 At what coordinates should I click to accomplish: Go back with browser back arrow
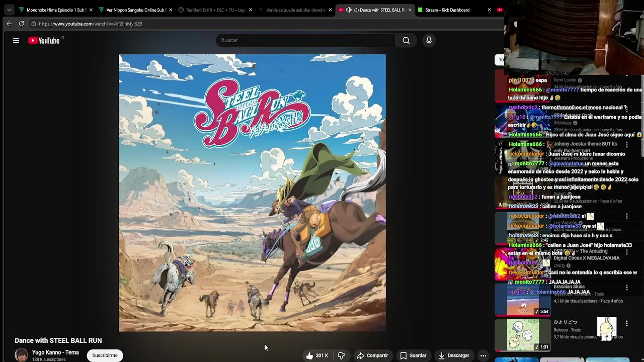click(9, 24)
